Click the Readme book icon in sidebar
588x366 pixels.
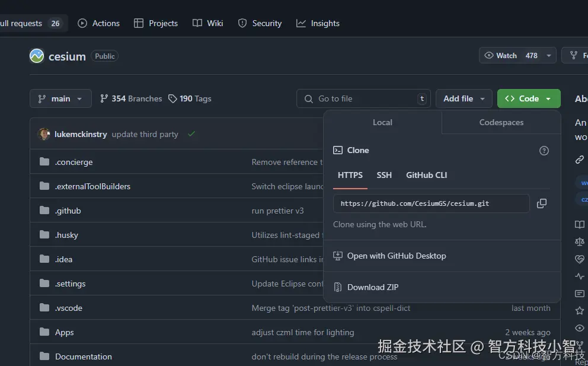[579, 224]
